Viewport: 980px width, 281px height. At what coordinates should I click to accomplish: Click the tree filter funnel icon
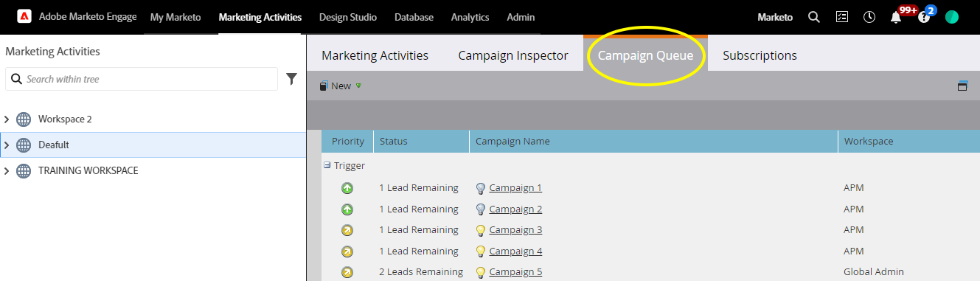[x=291, y=79]
